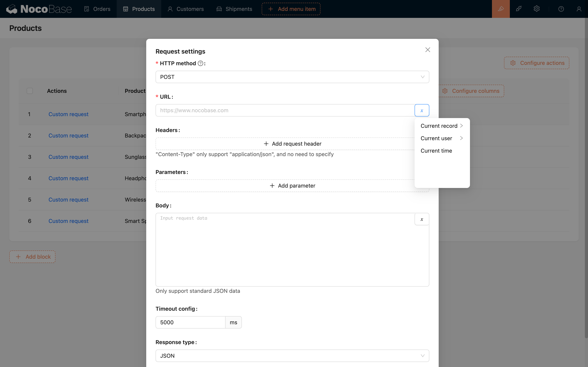Click the URL variable x button
This screenshot has height=367, width=588.
click(x=422, y=110)
